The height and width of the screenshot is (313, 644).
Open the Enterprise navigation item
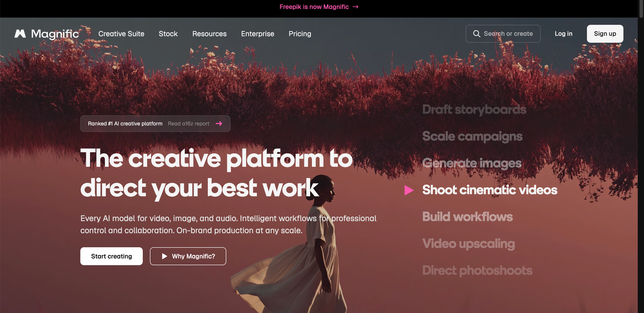(x=258, y=34)
